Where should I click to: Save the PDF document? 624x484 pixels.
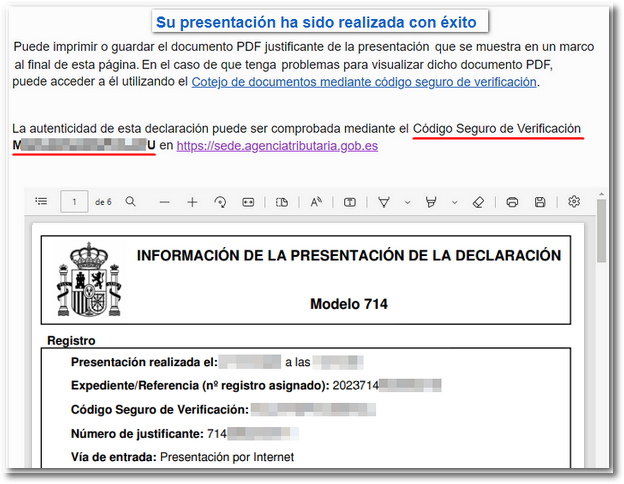pyautogui.click(x=540, y=202)
